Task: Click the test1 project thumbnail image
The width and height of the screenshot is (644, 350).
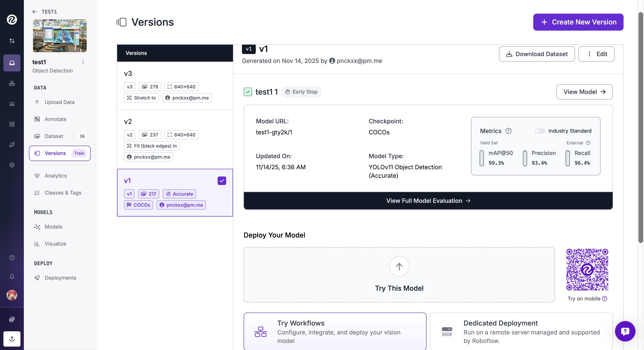Action: [60, 36]
